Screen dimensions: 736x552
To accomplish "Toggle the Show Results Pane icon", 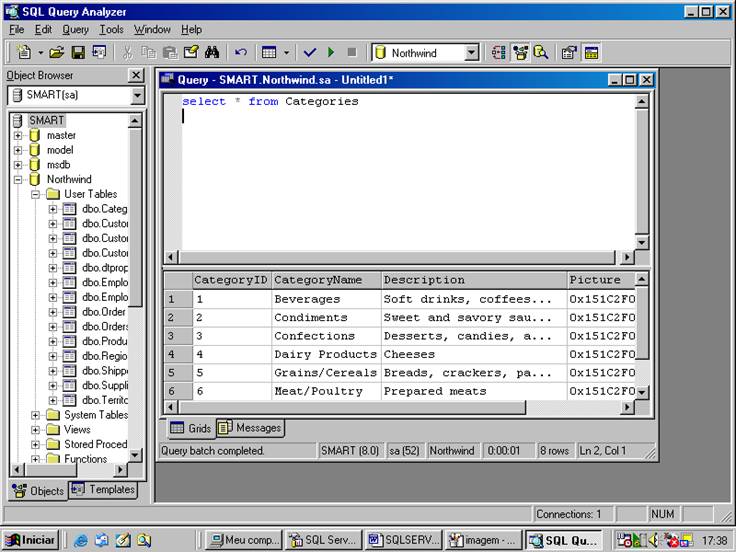I will (x=591, y=53).
